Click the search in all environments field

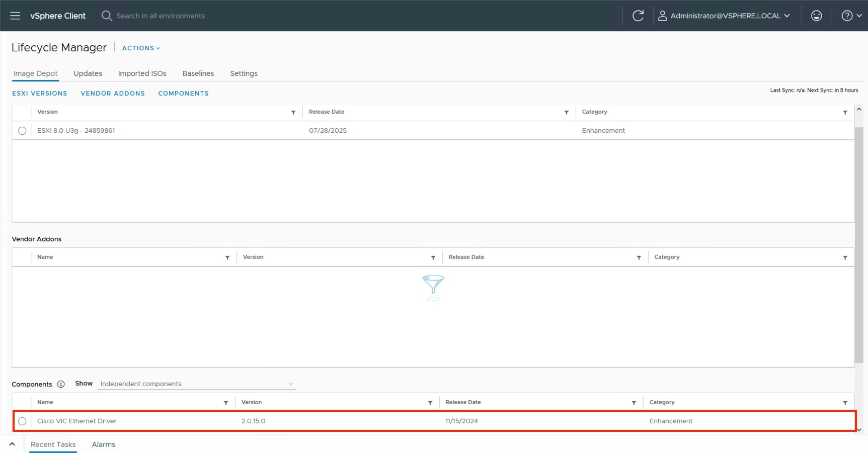(x=161, y=16)
